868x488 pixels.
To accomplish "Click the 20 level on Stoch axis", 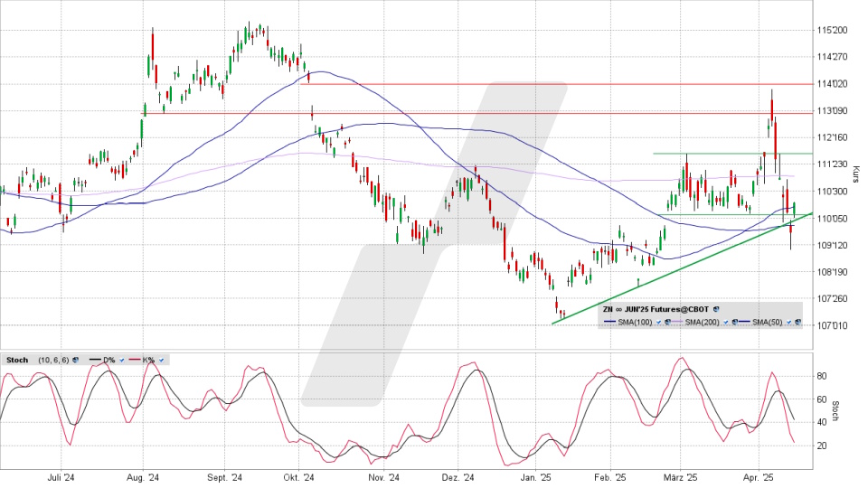I will (x=822, y=446).
